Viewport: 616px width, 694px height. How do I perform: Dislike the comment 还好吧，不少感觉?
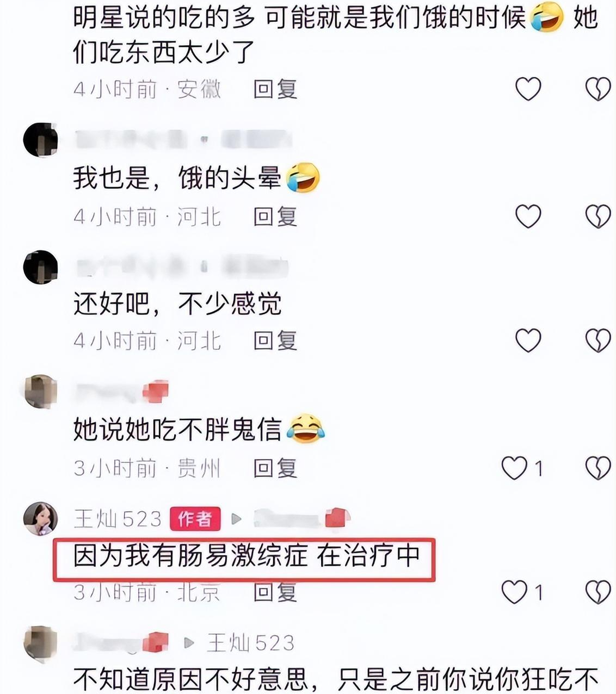[x=598, y=340]
